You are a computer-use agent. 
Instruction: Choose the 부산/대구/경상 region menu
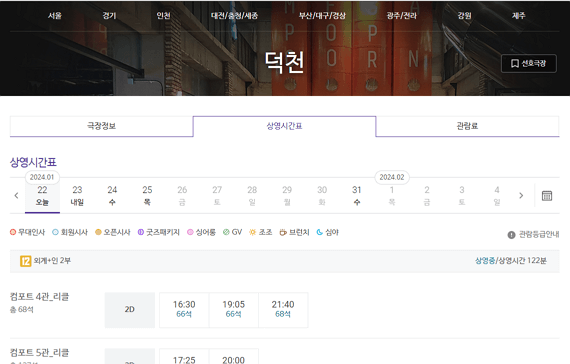[322, 16]
